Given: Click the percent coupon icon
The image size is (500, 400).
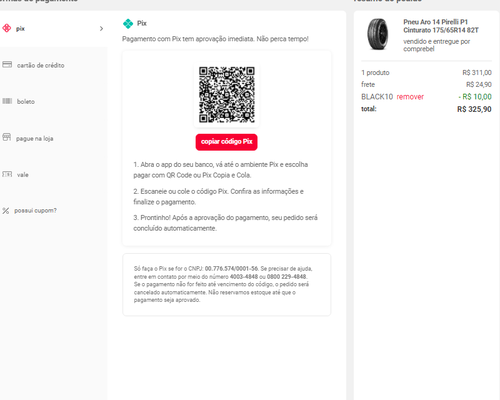Looking at the screenshot, I should (x=6, y=211).
